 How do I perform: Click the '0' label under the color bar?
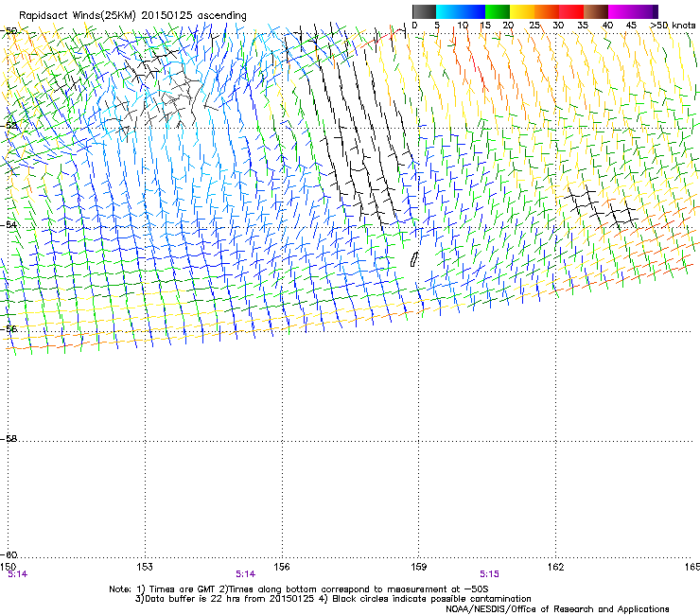(x=414, y=25)
